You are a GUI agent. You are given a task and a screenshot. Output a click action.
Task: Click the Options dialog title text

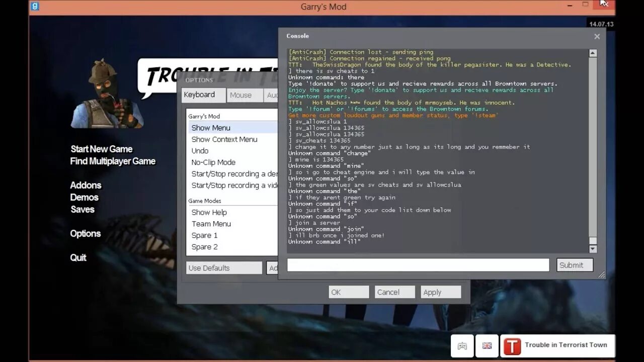[199, 80]
